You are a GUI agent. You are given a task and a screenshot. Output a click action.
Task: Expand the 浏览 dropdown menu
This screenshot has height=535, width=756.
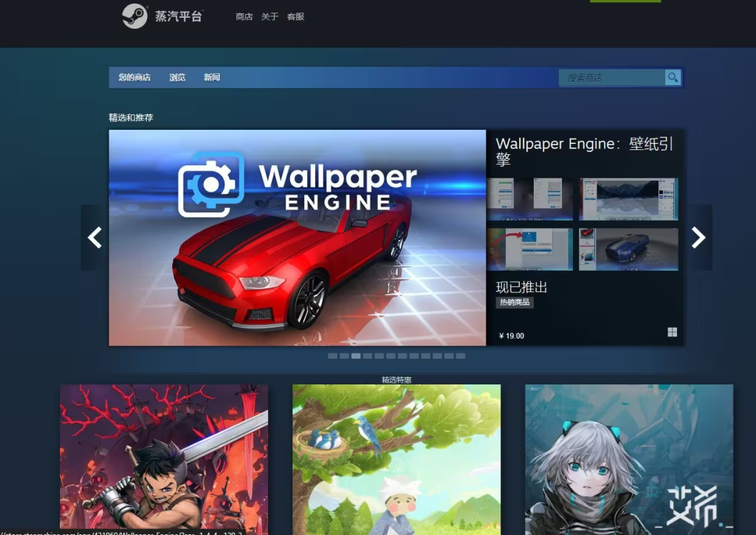pyautogui.click(x=177, y=77)
